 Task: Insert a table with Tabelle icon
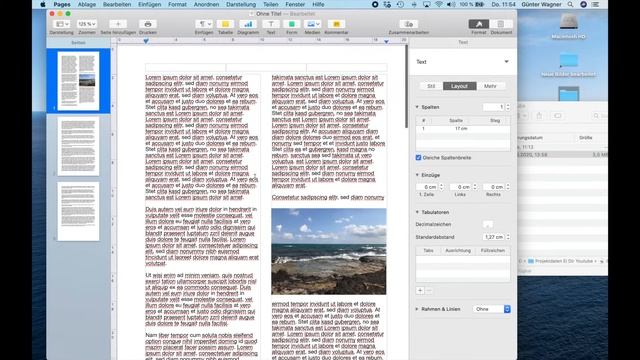click(225, 24)
